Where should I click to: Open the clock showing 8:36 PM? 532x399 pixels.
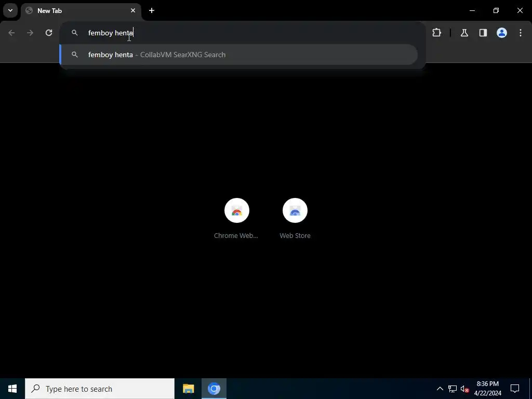[x=487, y=389]
